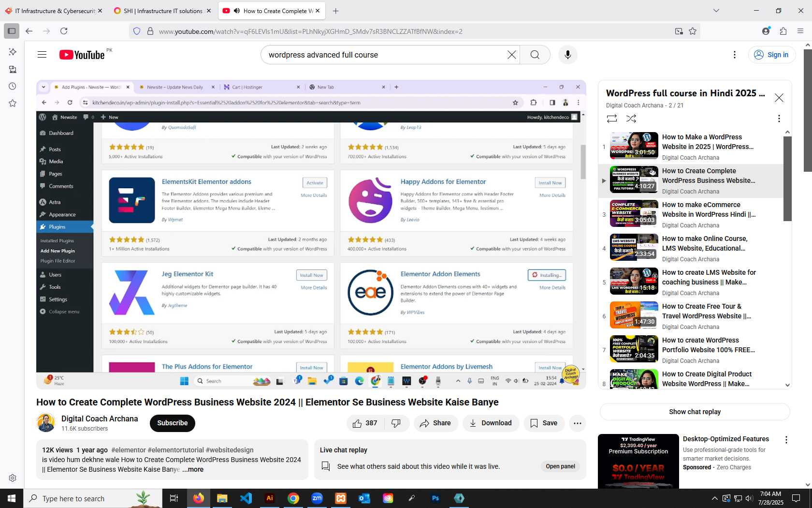Toggle Firefox sidebar

point(12,31)
